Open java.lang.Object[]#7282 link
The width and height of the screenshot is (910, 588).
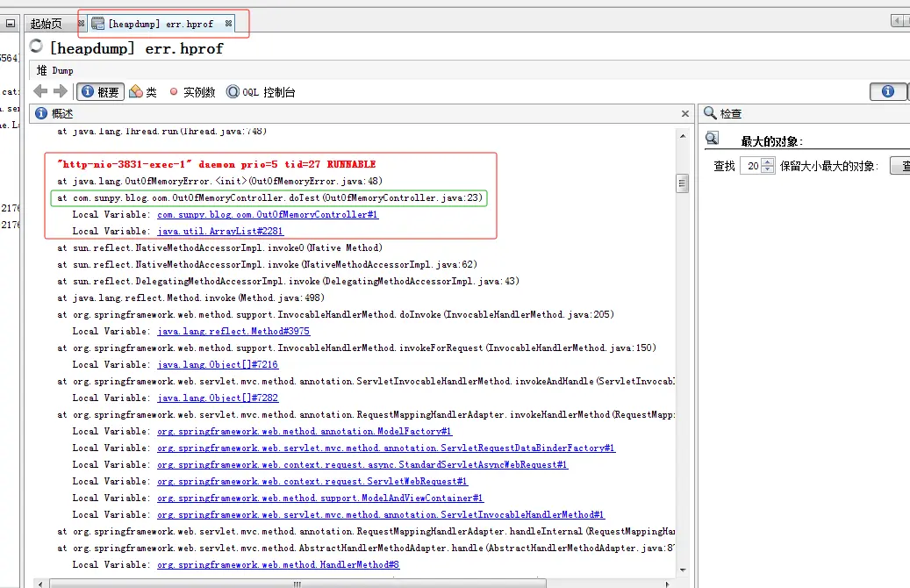(218, 398)
